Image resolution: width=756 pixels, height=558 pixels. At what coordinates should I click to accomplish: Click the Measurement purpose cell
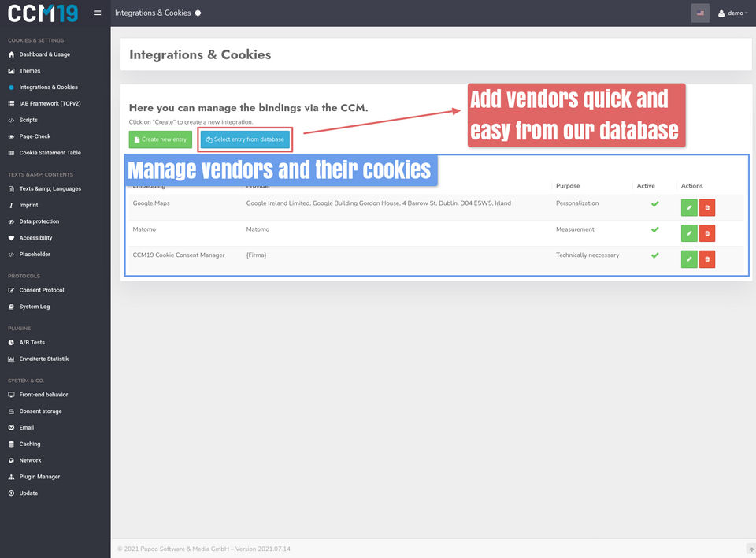pos(575,229)
